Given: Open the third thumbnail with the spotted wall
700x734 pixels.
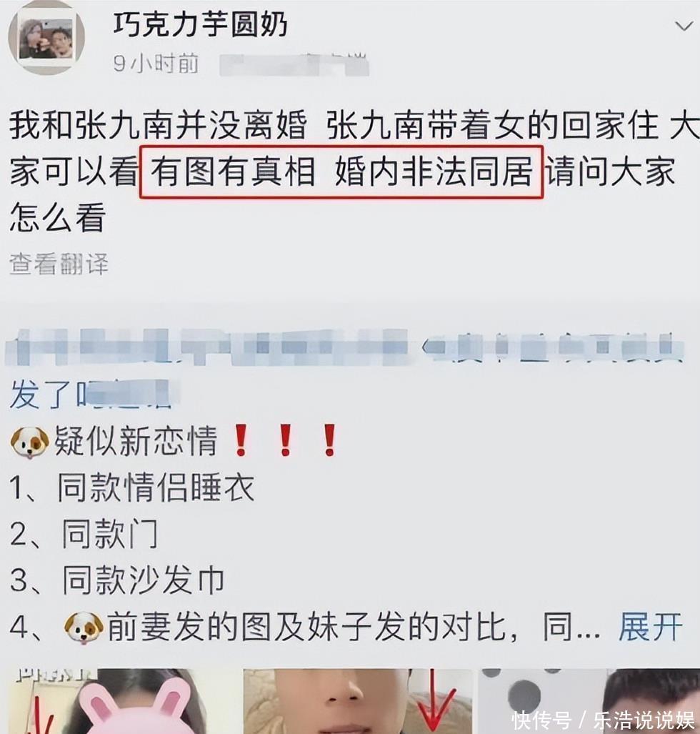Looking at the screenshot, I should click(589, 700).
